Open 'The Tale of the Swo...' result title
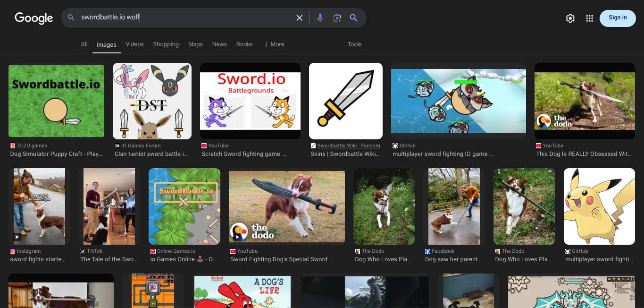The image size is (644, 308). [x=109, y=259]
